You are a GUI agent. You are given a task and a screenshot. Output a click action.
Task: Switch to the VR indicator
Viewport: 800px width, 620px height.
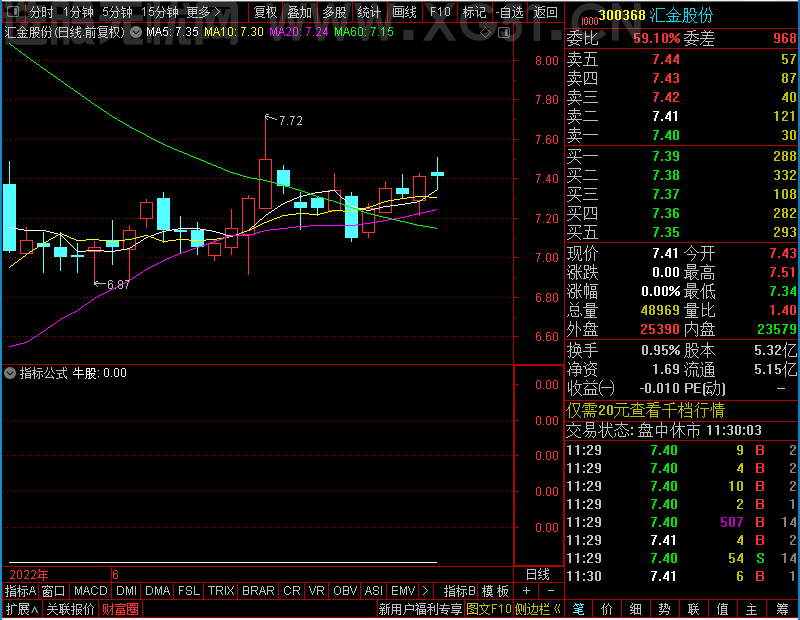click(x=317, y=591)
